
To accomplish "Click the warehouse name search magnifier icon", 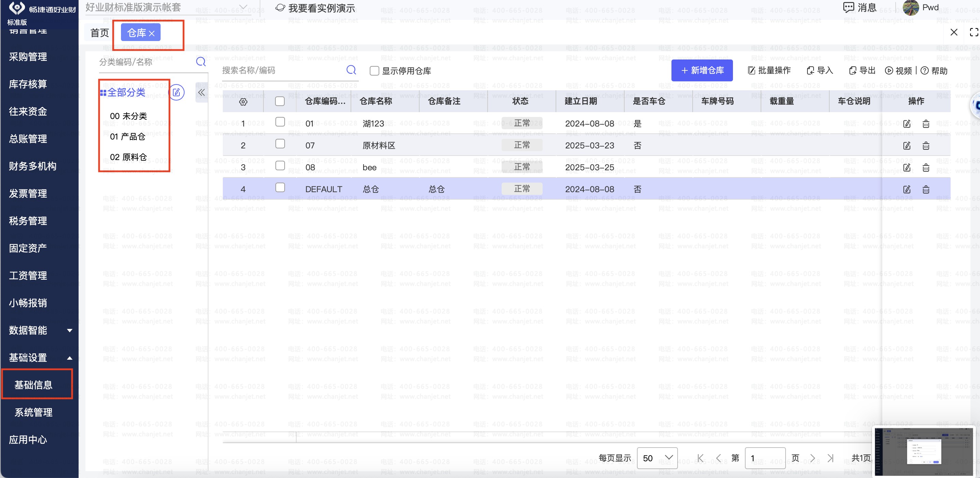I will 351,70.
